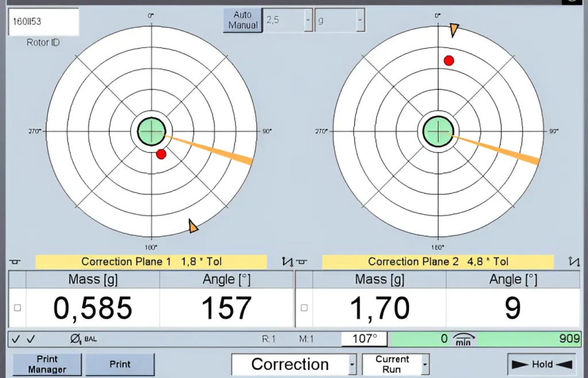The width and height of the screenshot is (588, 378).
Task: Click the green speed bar showing 909
Action: (517, 339)
